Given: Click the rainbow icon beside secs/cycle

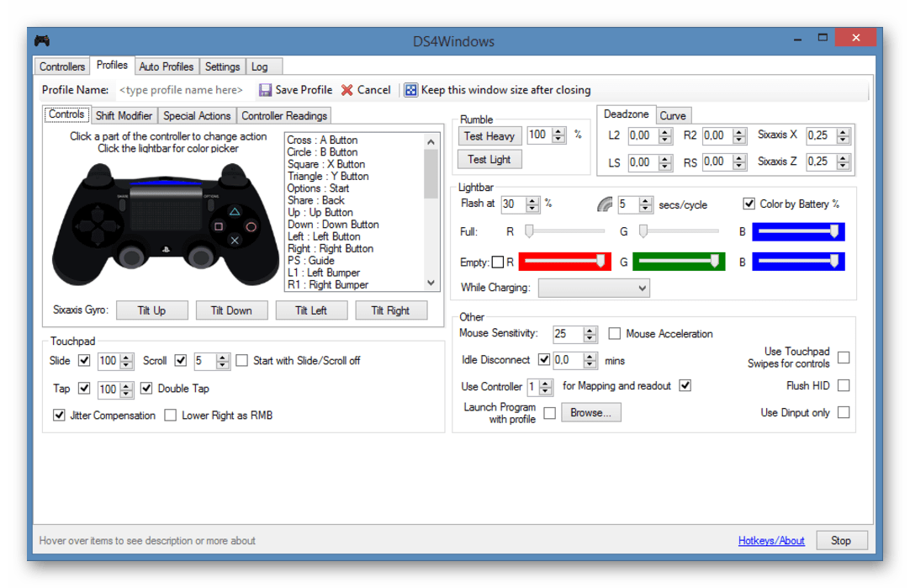Looking at the screenshot, I should point(605,204).
